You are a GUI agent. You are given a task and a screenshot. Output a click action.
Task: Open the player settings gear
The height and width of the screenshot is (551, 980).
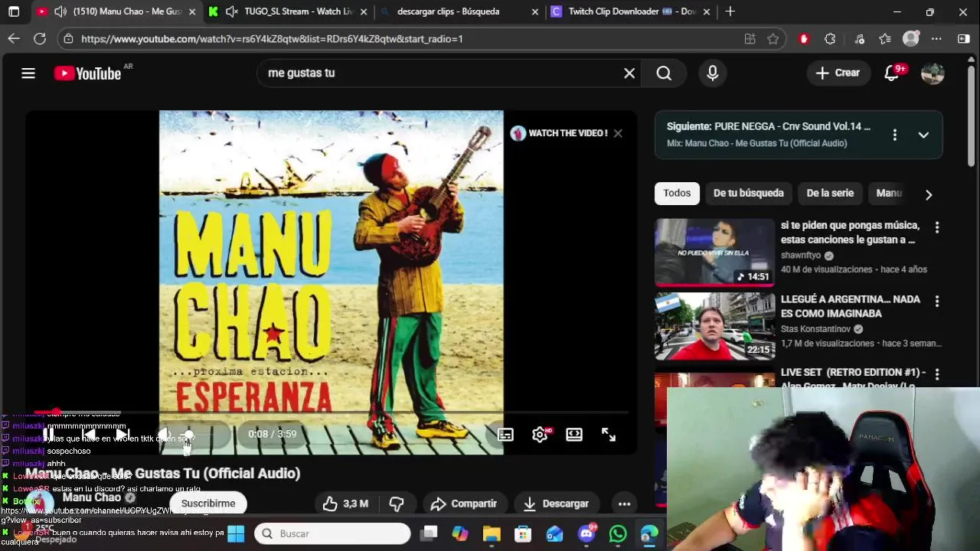pyautogui.click(x=541, y=435)
